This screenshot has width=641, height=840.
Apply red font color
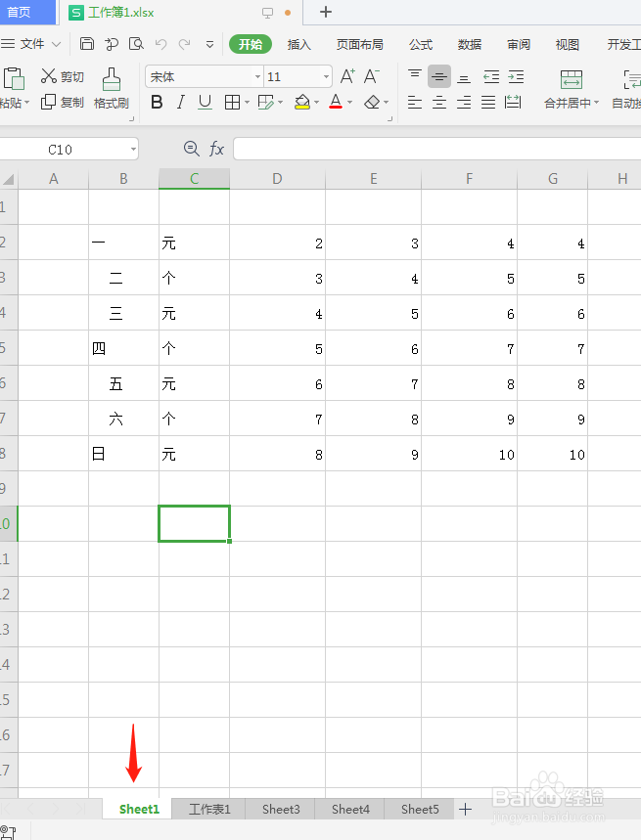click(x=336, y=102)
